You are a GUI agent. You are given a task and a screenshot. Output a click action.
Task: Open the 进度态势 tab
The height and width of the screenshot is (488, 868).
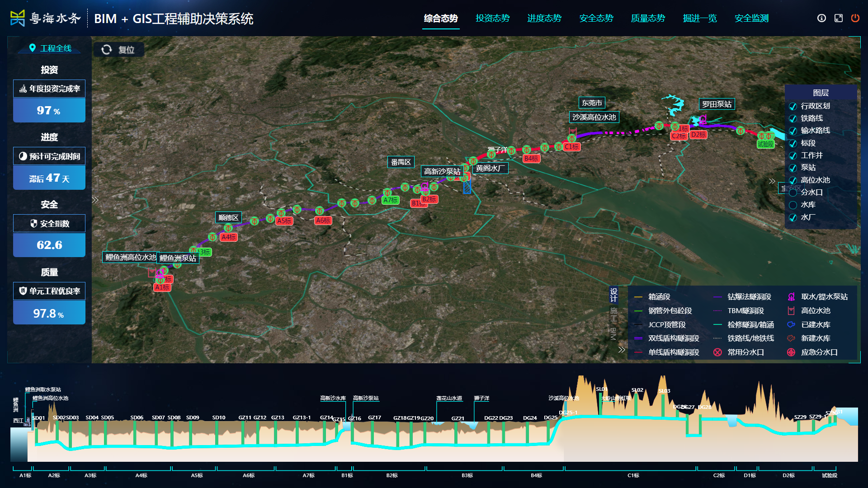pos(544,19)
